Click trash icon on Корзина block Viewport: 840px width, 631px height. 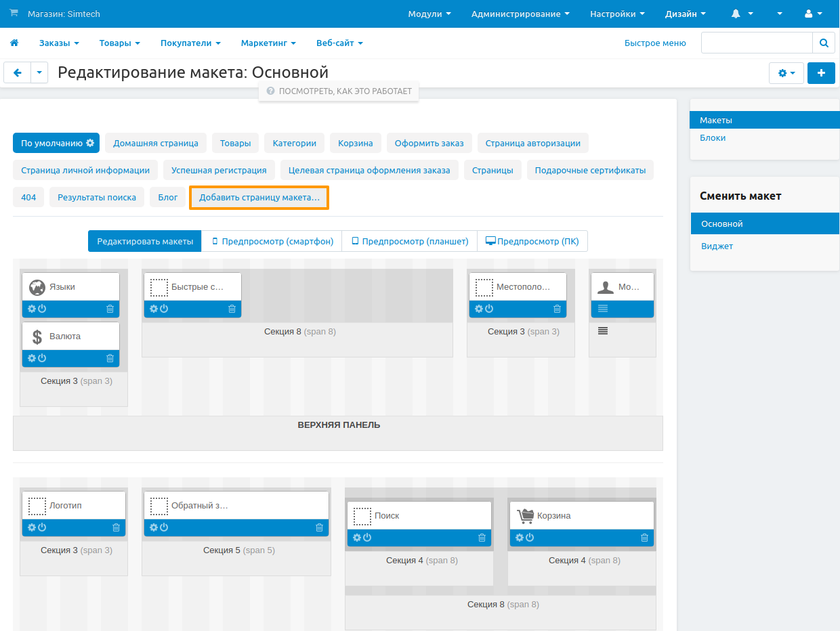point(644,538)
